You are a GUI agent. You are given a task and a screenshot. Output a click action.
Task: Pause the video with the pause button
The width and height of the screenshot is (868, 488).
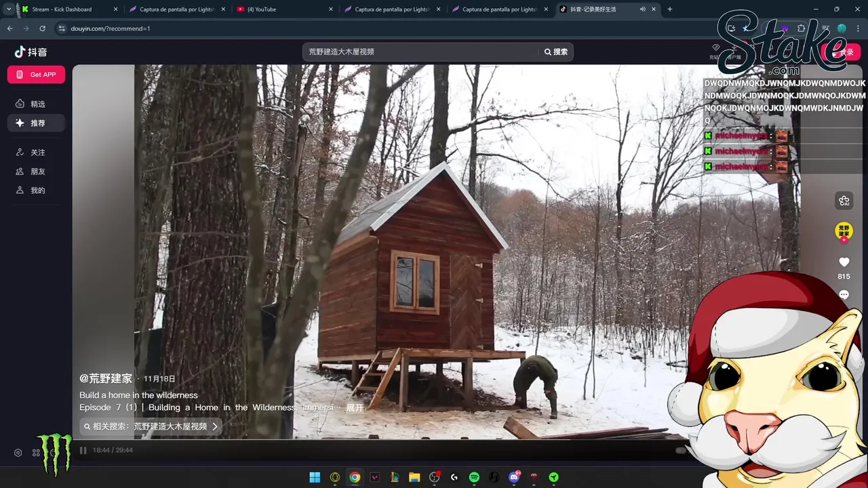(83, 450)
